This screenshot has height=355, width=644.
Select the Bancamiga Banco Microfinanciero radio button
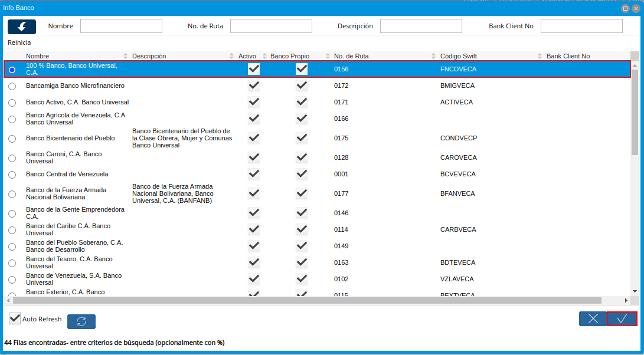tap(12, 86)
